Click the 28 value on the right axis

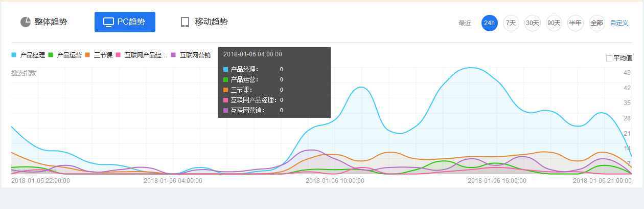point(627,118)
